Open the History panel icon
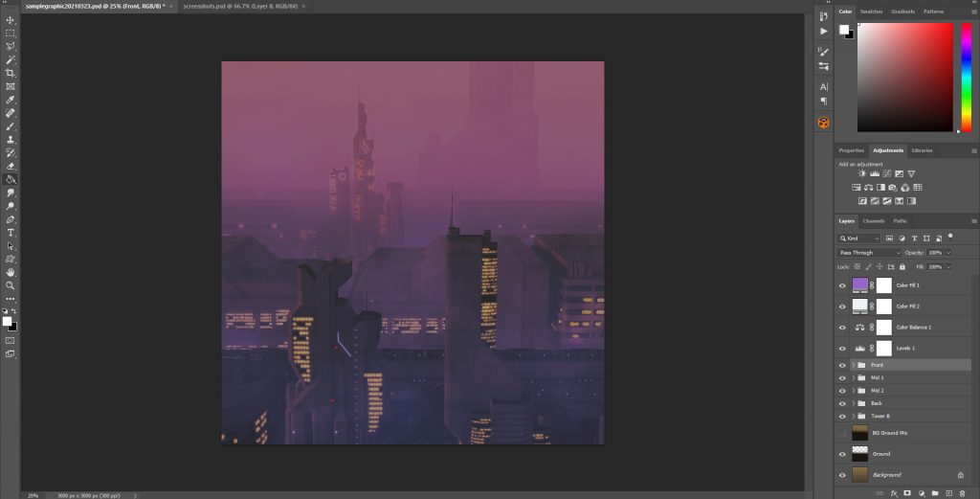 [x=824, y=17]
